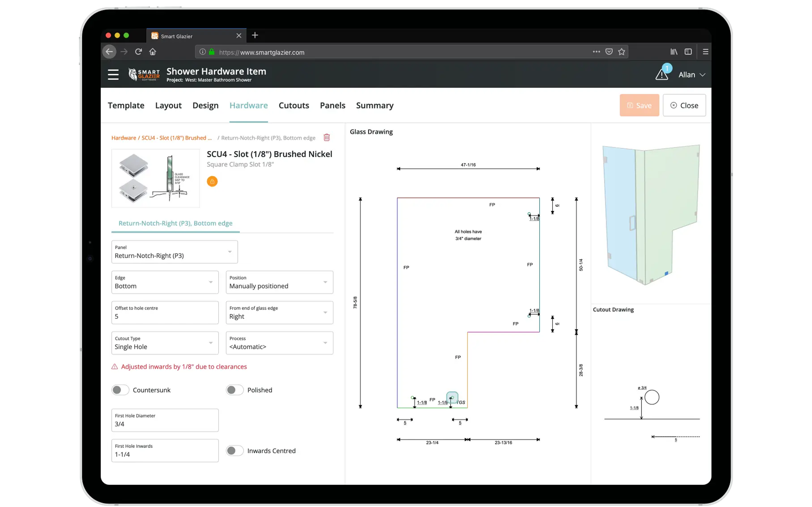
Task: Expand the Panel dropdown
Action: [x=175, y=252]
